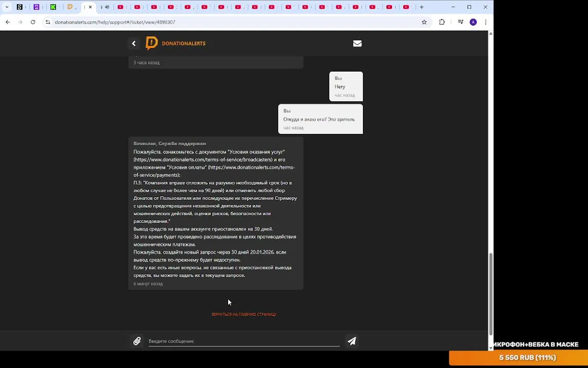Viewport: 588px width, 368px height.
Task: Click the '3 часа назад' timestamp
Action: pyautogui.click(x=146, y=63)
